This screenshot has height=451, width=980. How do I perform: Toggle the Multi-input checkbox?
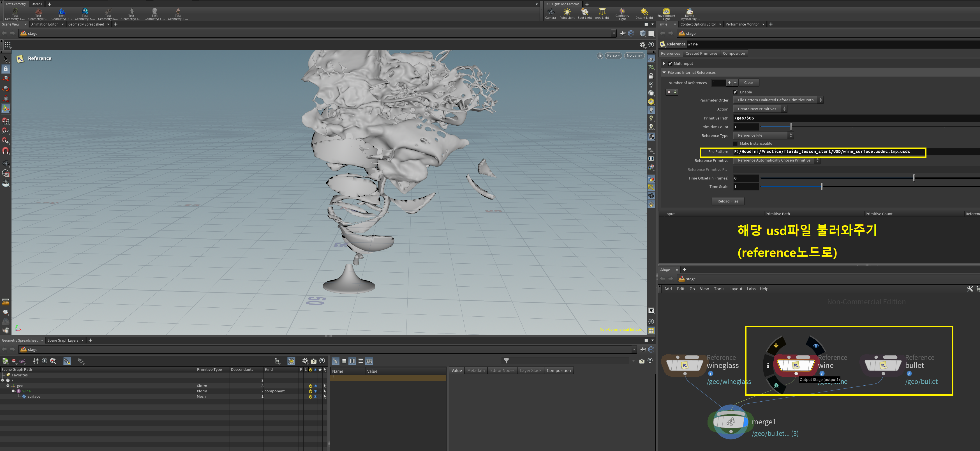point(670,64)
